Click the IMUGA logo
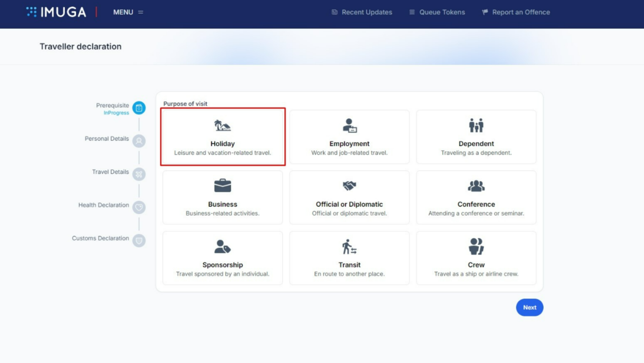Viewport: 644px width, 363px height. click(56, 12)
